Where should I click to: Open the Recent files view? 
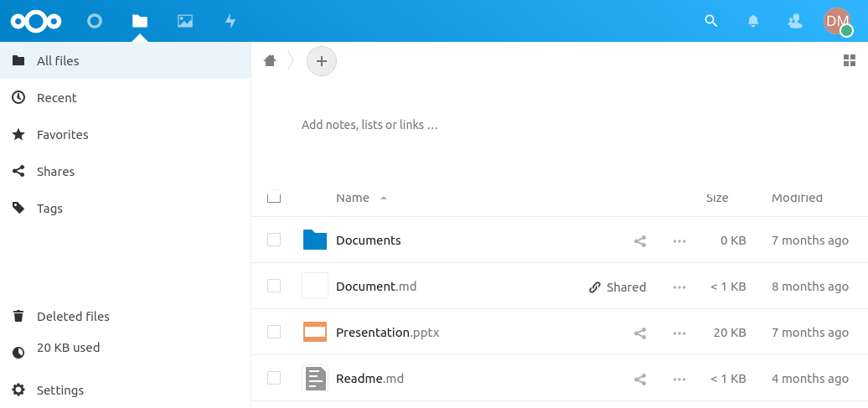[x=57, y=98]
